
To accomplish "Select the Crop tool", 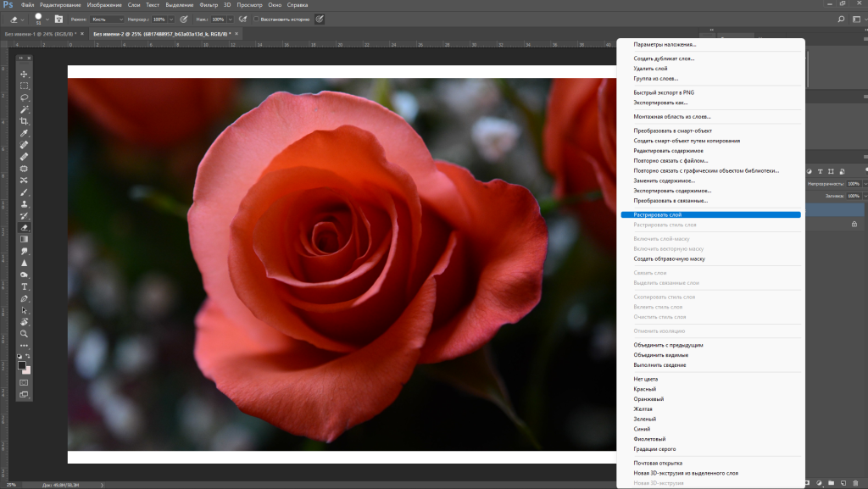I will coord(25,121).
